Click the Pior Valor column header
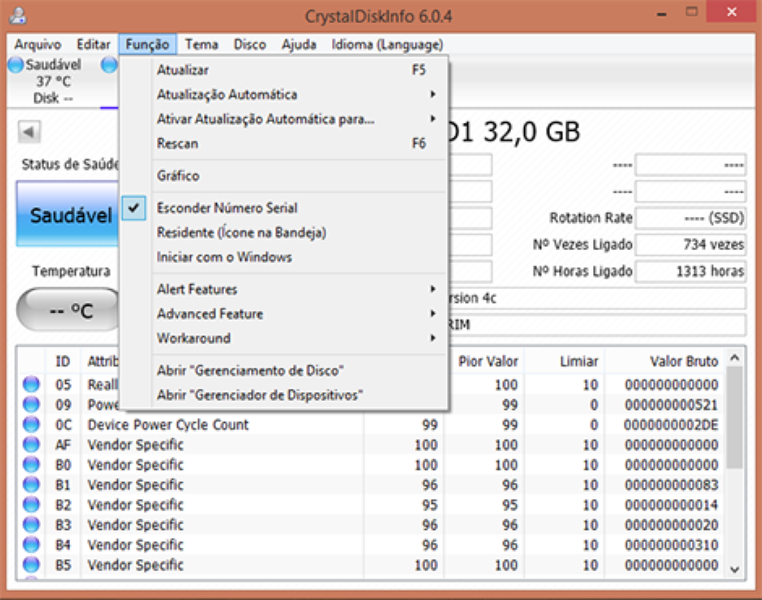Screen dimensions: 762x600 (484, 361)
